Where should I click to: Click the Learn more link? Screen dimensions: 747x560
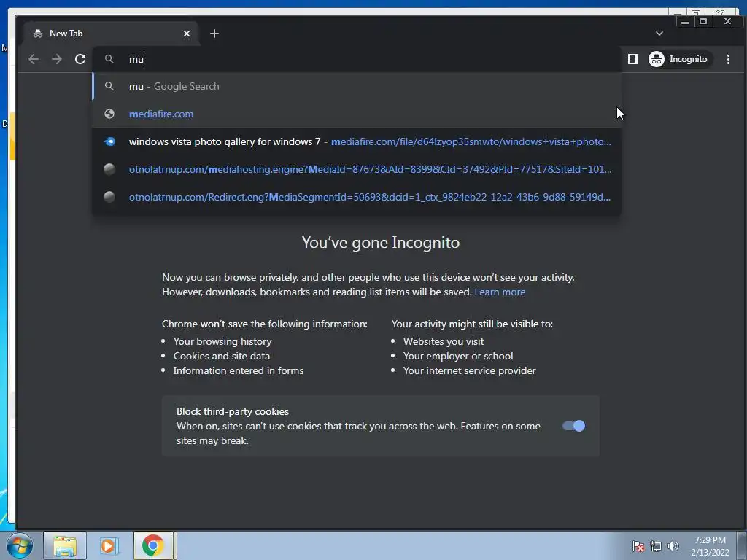(x=500, y=292)
